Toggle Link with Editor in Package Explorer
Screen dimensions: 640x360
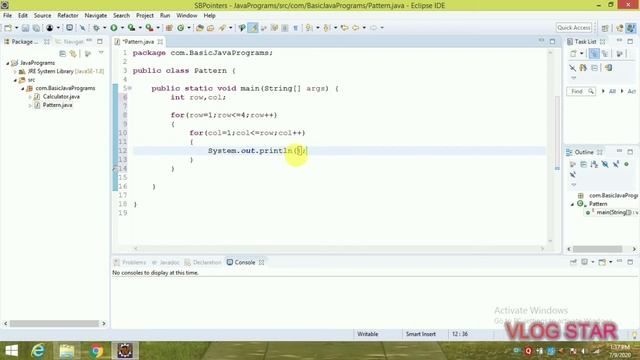73,53
